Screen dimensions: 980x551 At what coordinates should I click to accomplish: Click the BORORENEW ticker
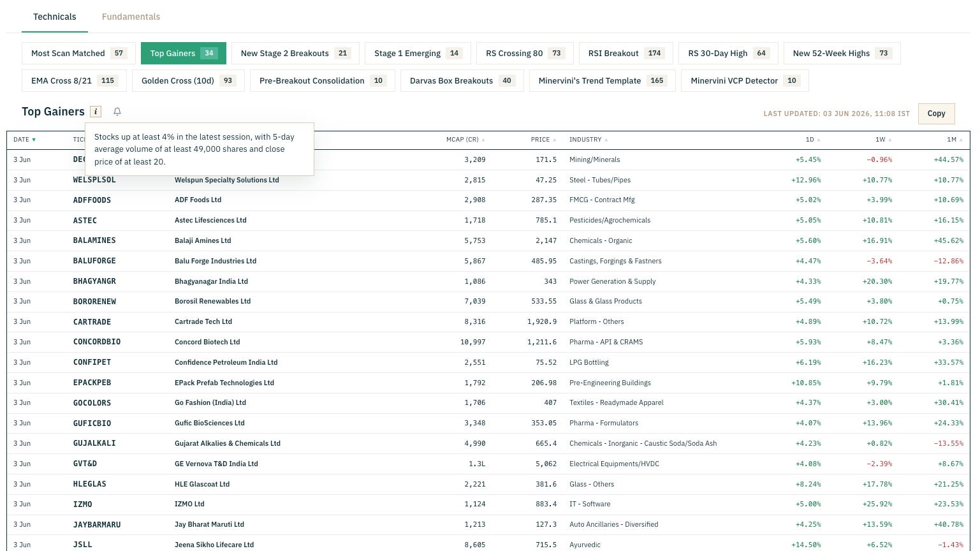tap(94, 302)
